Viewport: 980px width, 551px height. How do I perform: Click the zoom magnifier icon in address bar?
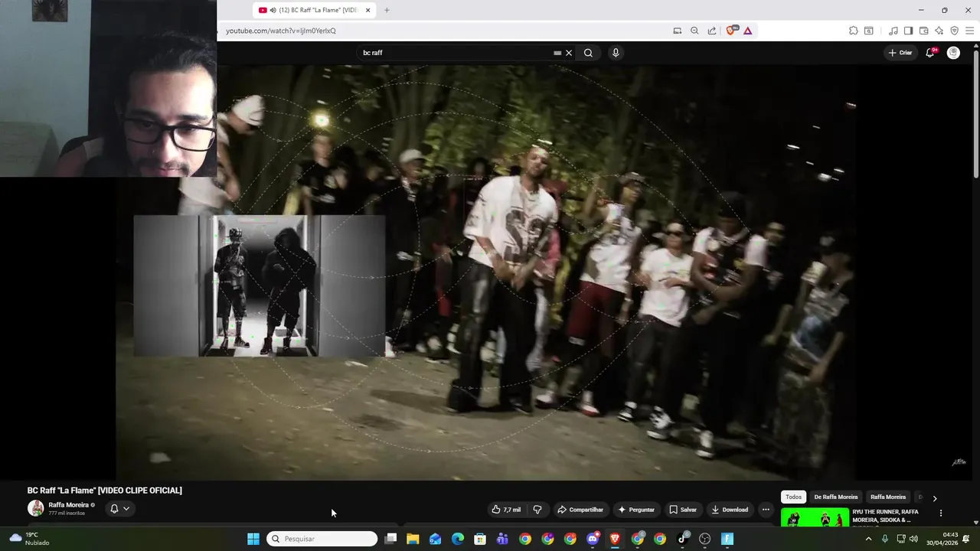[694, 31]
